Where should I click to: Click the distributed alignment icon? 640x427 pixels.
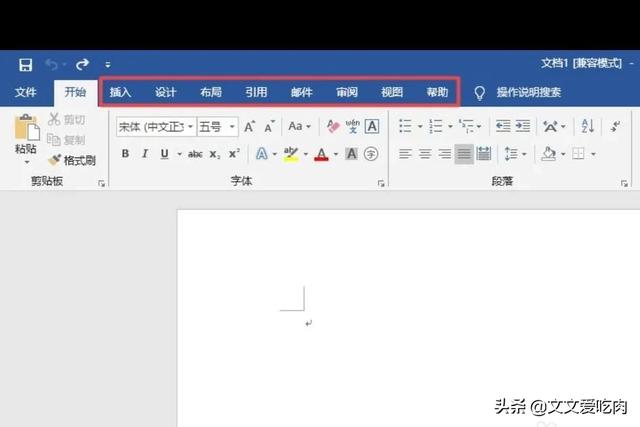(484, 154)
